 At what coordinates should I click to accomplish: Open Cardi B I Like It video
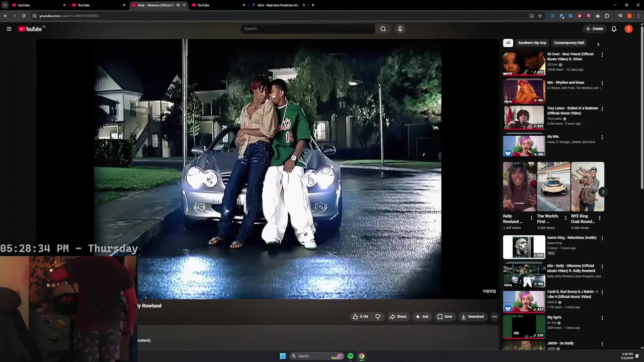coord(524,301)
